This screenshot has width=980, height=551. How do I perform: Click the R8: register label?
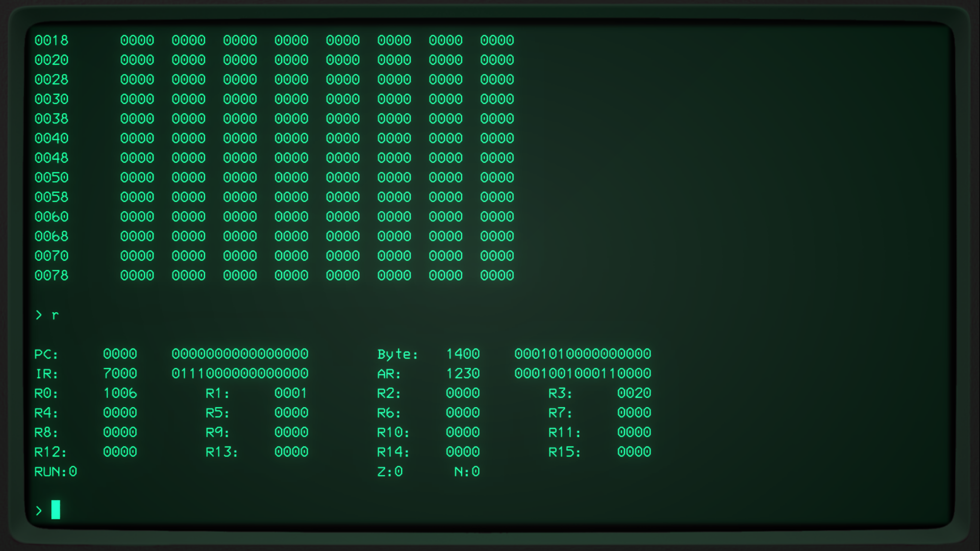[46, 433]
